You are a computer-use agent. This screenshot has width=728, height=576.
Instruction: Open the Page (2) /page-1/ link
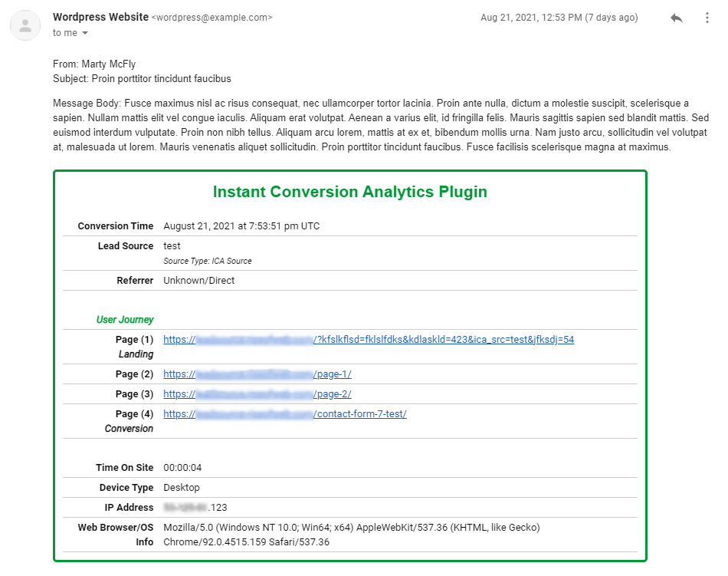[257, 374]
